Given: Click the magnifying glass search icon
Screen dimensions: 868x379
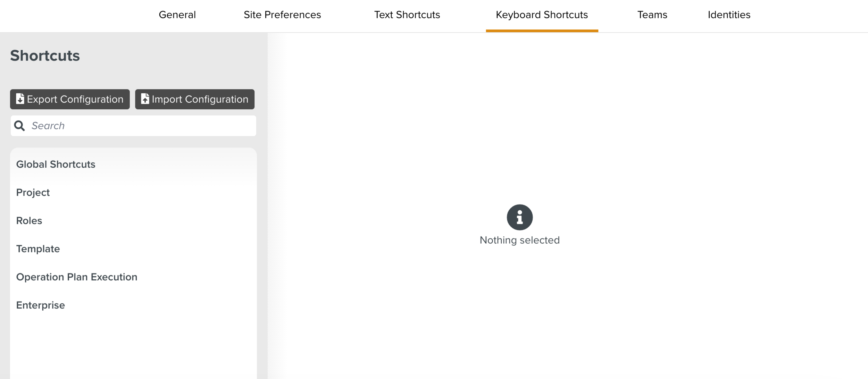Looking at the screenshot, I should click(19, 125).
